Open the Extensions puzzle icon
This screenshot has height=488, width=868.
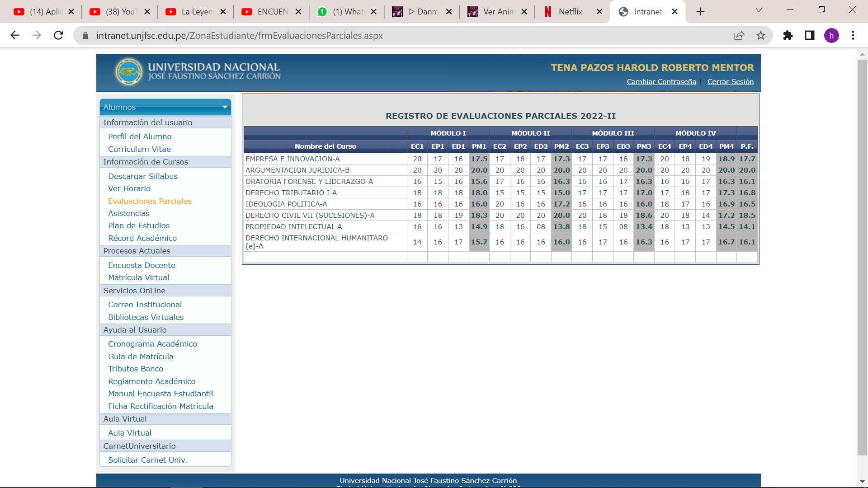coord(788,35)
